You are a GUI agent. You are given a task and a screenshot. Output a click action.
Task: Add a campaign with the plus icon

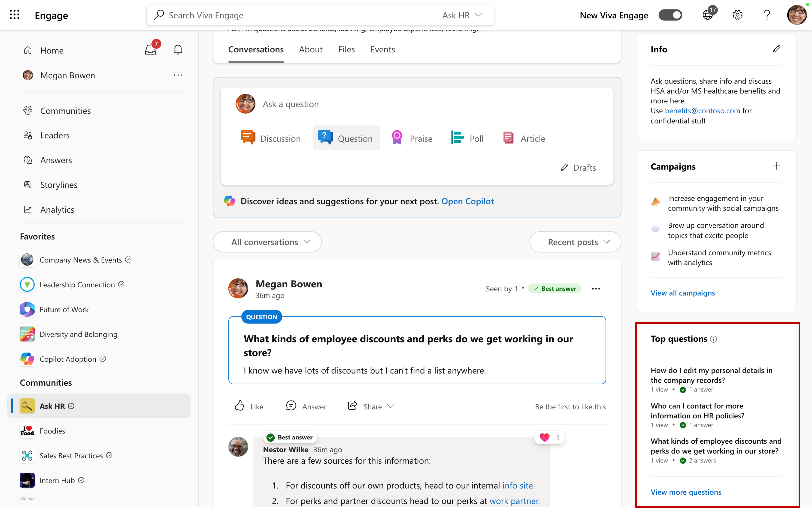point(776,166)
